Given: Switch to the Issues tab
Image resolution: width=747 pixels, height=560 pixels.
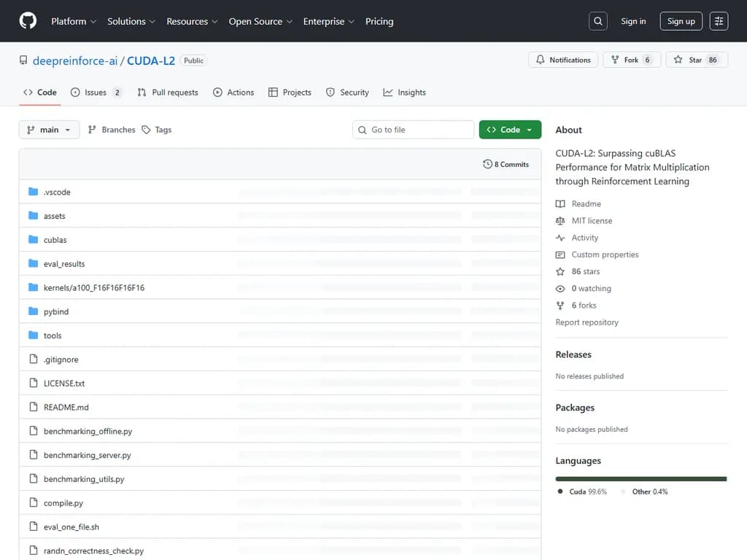Looking at the screenshot, I should coord(96,93).
